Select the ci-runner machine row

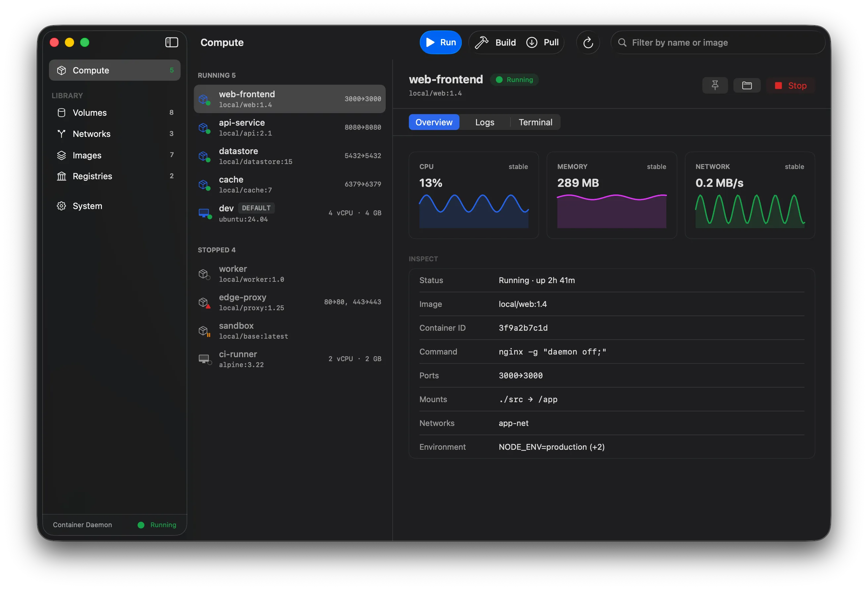289,359
